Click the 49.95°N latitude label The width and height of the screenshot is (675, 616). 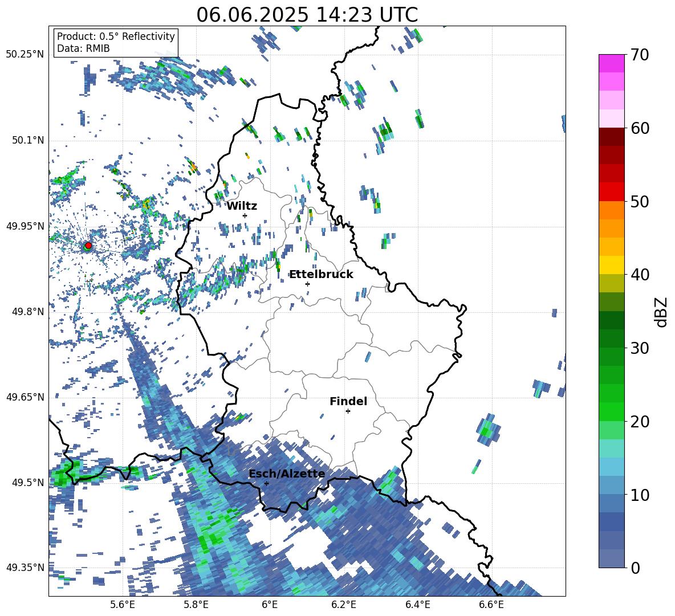pyautogui.click(x=25, y=226)
